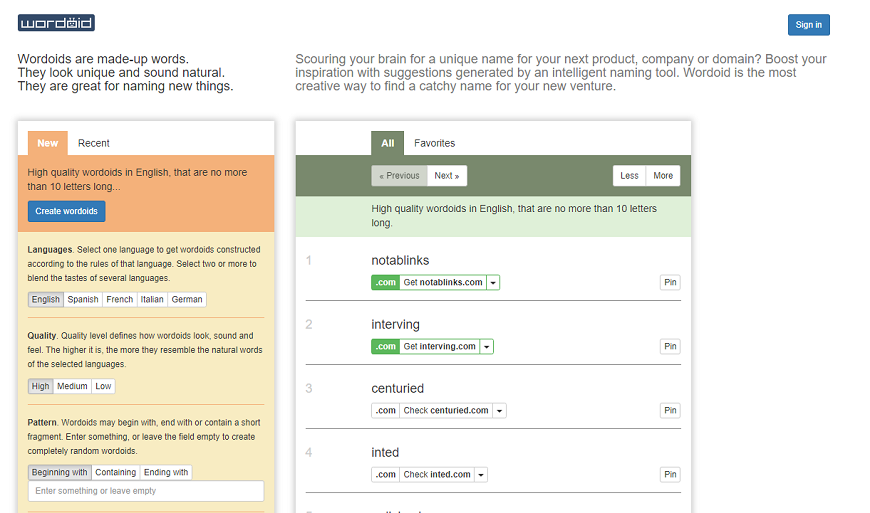Toggle the Italian language option

pyautogui.click(x=152, y=299)
